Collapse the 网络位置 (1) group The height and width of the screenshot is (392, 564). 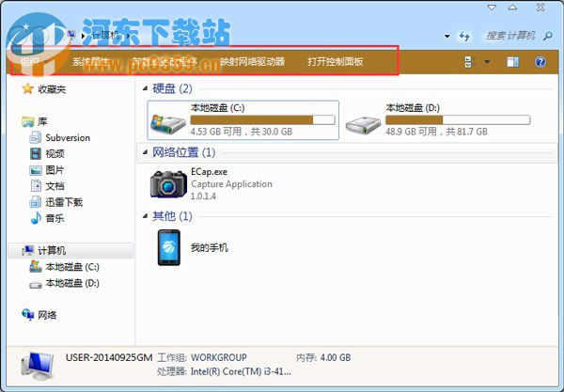(x=145, y=152)
